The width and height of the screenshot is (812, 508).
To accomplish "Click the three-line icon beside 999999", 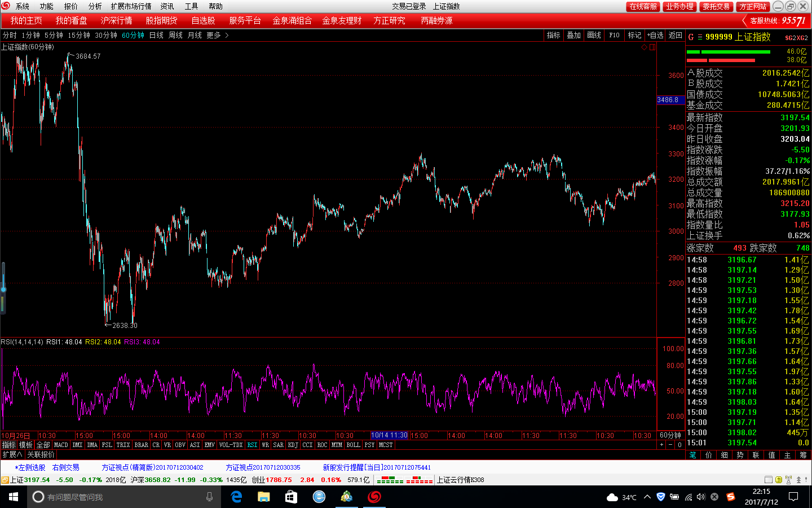I will coord(700,37).
